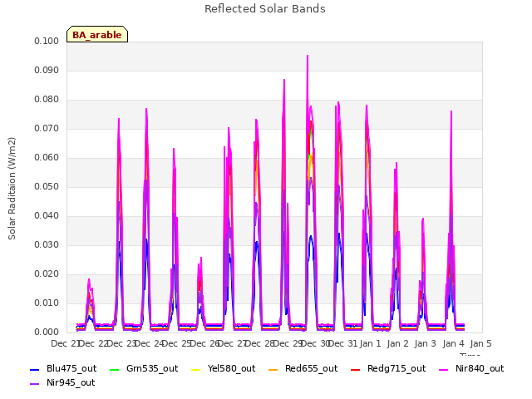The height and width of the screenshot is (399, 532).
Task: Click the BA_arable site label
Action: point(97,35)
